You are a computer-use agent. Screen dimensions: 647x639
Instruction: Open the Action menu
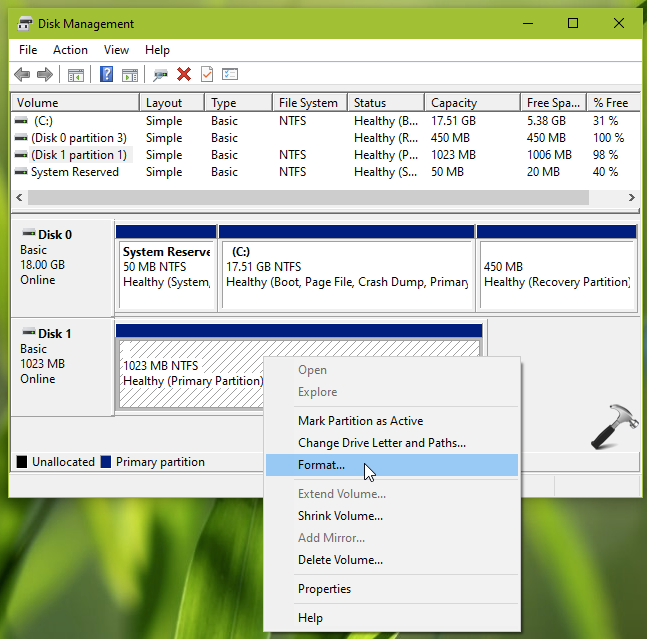[x=70, y=50]
